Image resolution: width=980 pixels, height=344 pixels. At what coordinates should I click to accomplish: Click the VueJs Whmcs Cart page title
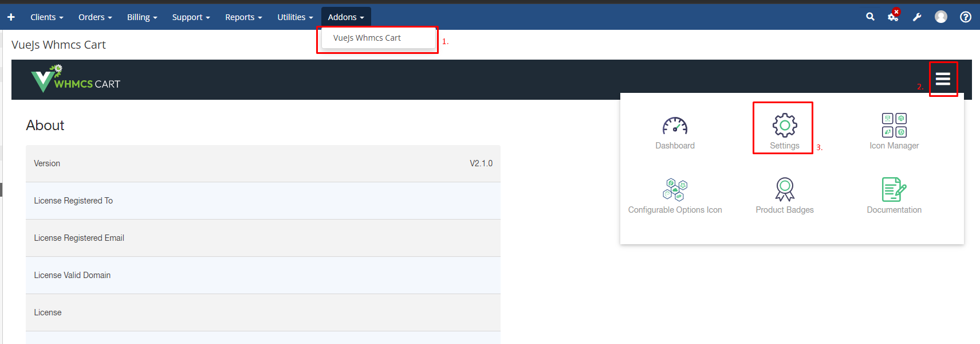click(x=58, y=45)
